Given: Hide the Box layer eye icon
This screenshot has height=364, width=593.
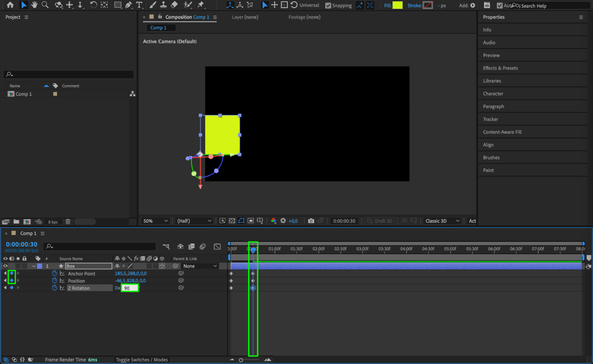Looking at the screenshot, I should tap(5, 266).
